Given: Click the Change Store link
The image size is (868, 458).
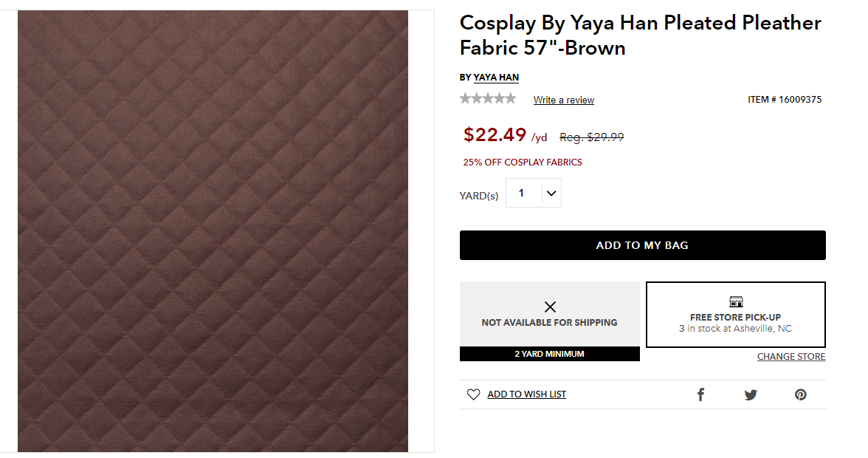Looking at the screenshot, I should [790, 357].
